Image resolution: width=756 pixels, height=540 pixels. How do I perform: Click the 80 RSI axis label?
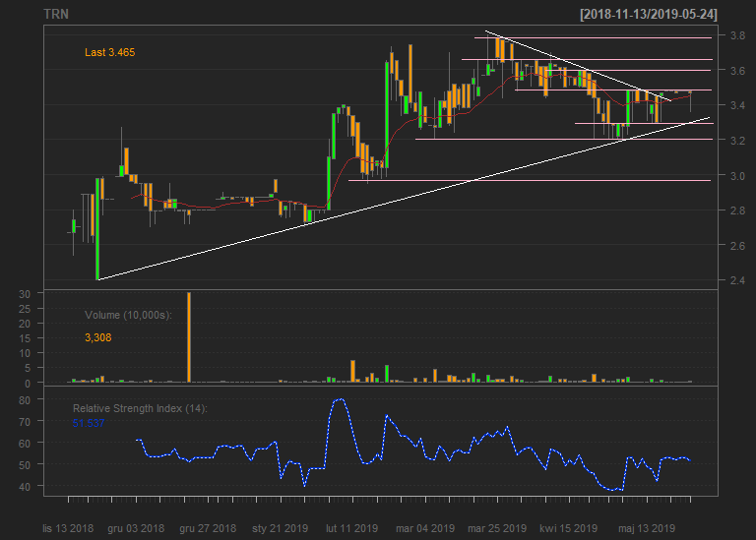[25, 400]
